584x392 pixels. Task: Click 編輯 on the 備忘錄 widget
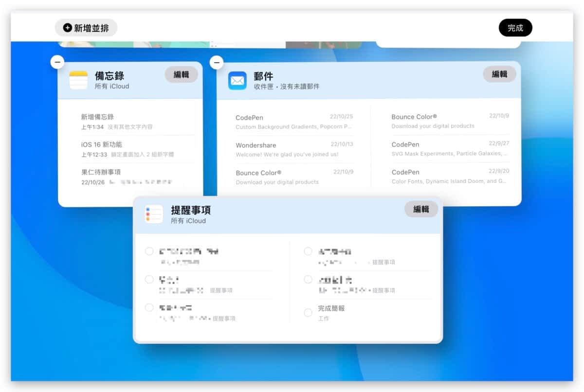click(181, 74)
